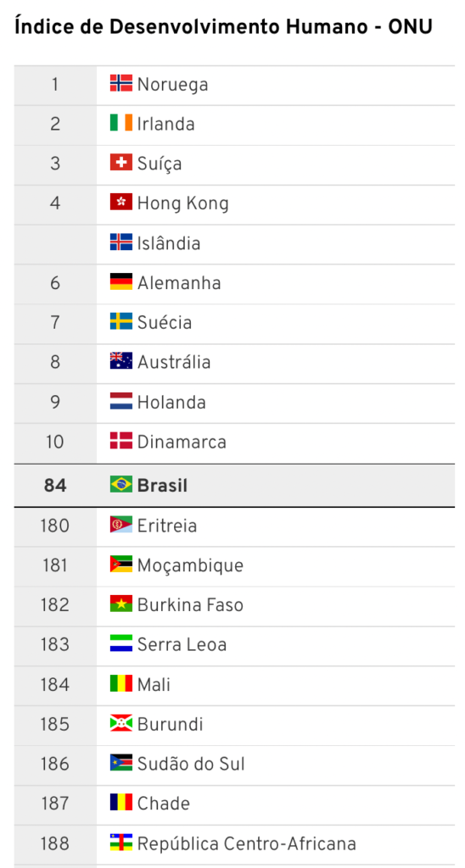The width and height of the screenshot is (465, 868).
Task: Select rank number 84 cell
Action: (x=55, y=486)
